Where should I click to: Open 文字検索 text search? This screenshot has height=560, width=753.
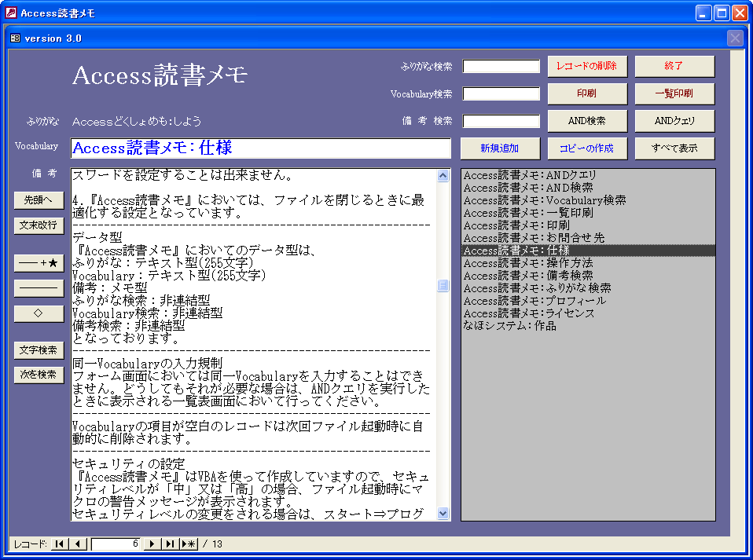coord(39,350)
